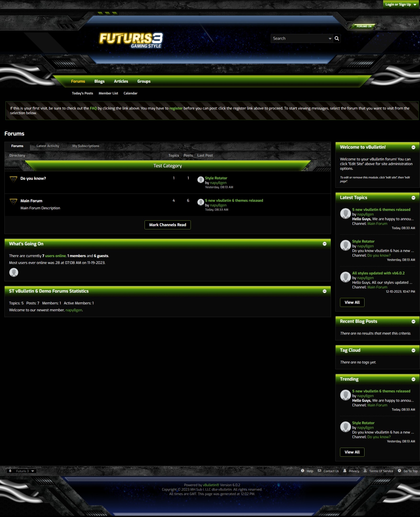Click the avatar beside Style Rotator last post
The height and width of the screenshot is (517, 420).
pos(201,180)
